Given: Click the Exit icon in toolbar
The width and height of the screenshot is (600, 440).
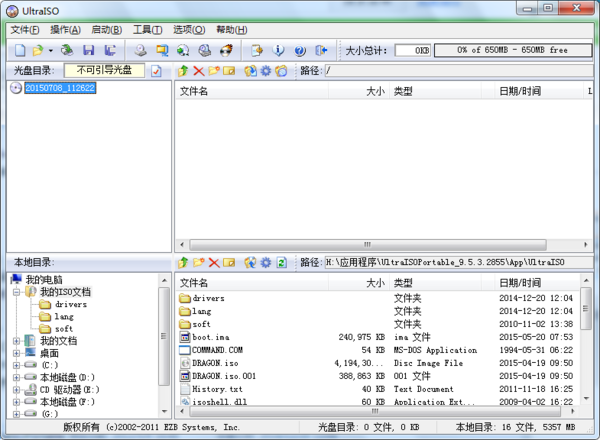Looking at the screenshot, I should point(321,50).
